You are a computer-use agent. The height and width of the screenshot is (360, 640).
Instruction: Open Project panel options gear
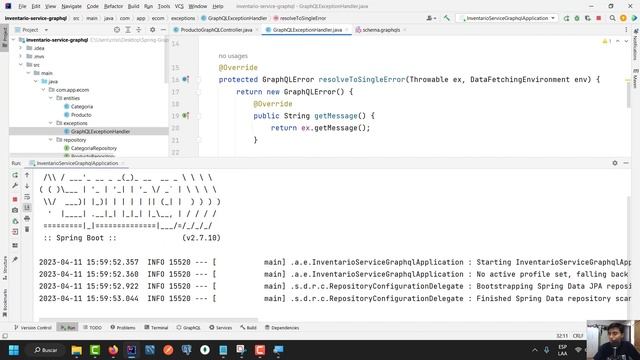click(152, 30)
